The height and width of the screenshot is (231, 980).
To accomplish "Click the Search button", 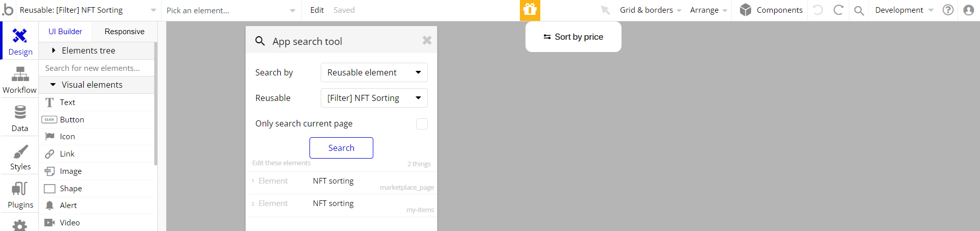I will tap(341, 148).
